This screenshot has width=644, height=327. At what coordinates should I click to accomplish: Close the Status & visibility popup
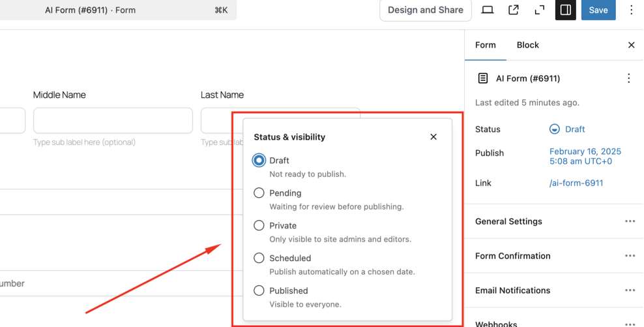[x=433, y=136]
